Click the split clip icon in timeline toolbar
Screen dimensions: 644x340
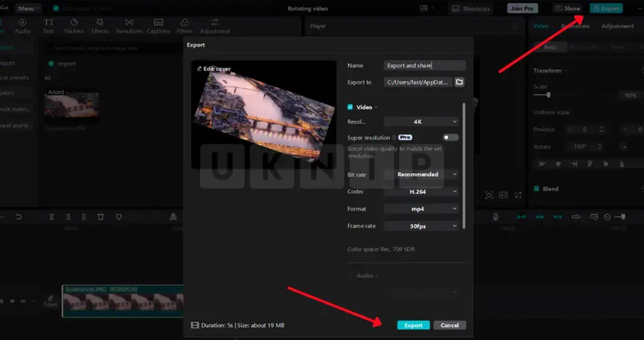[52, 217]
